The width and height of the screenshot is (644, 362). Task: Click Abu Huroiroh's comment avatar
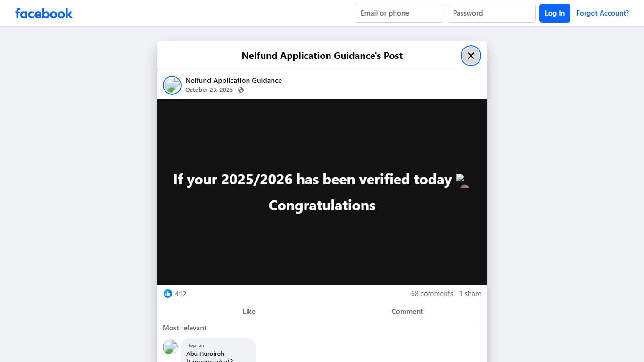pyautogui.click(x=170, y=347)
